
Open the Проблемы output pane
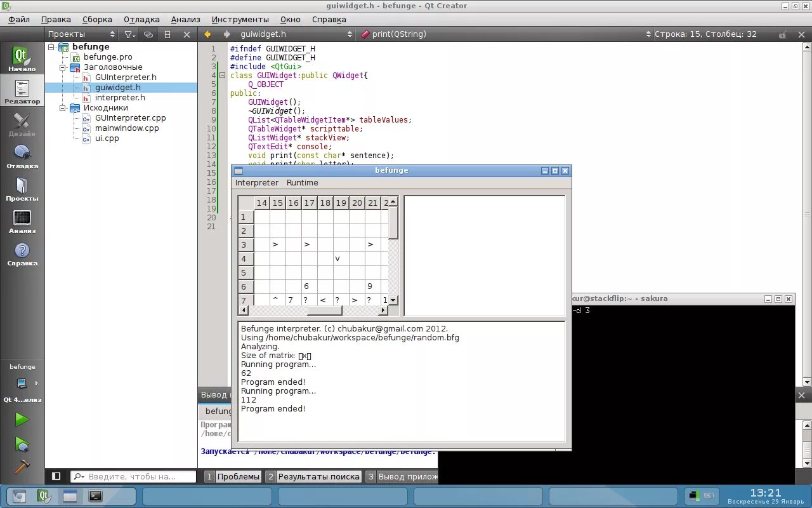tap(233, 476)
